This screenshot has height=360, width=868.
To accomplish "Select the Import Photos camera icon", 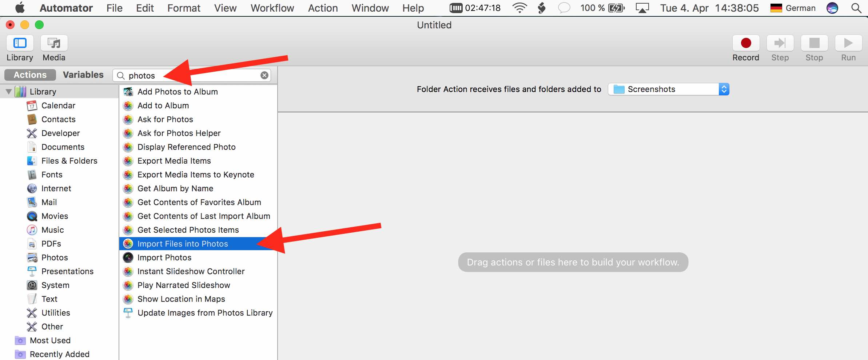I will click(x=128, y=257).
